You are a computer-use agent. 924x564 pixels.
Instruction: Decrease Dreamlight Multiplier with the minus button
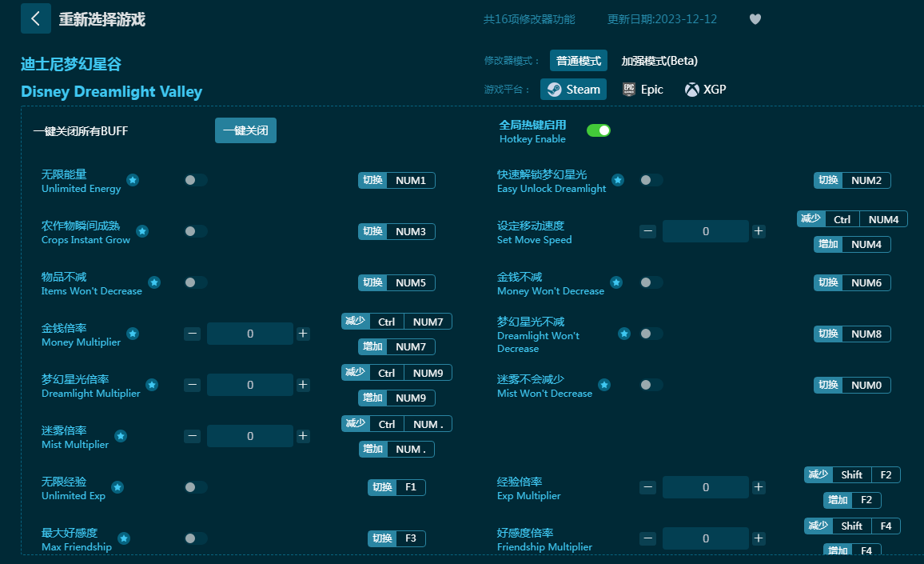pos(192,386)
